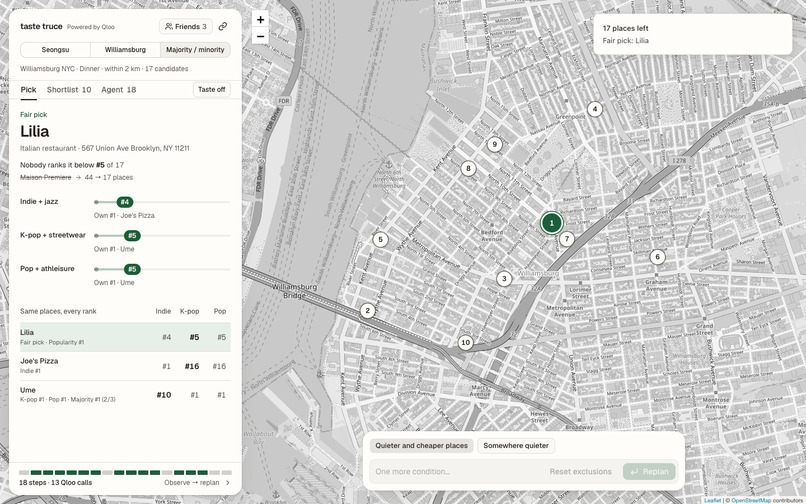Select map marker number 10
The height and width of the screenshot is (504, 806).
465,343
